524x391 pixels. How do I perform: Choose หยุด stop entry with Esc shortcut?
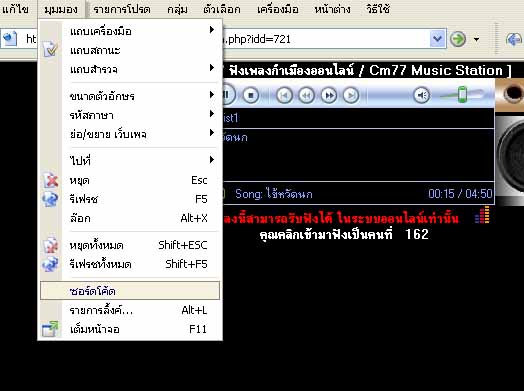pyautogui.click(x=130, y=180)
